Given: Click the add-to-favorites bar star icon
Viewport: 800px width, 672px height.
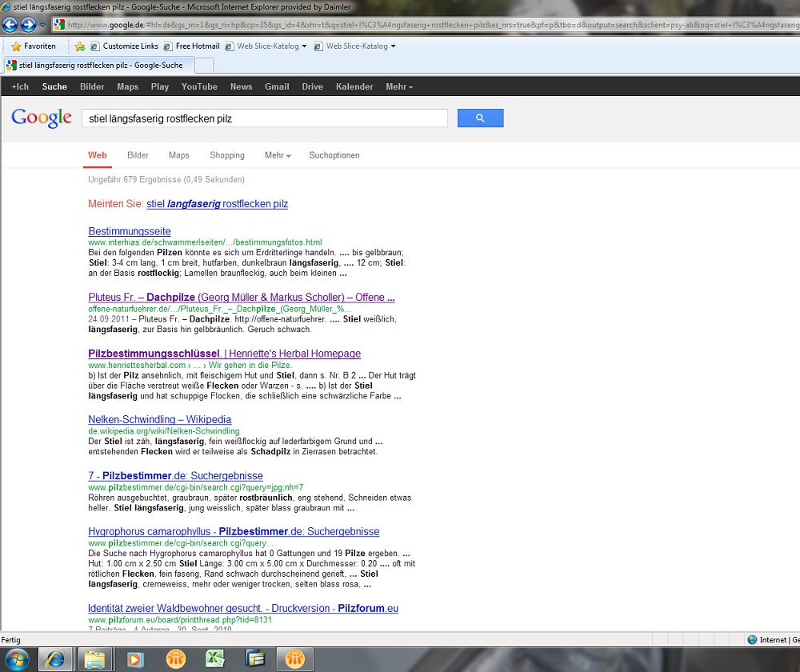Looking at the screenshot, I should tap(80, 46).
